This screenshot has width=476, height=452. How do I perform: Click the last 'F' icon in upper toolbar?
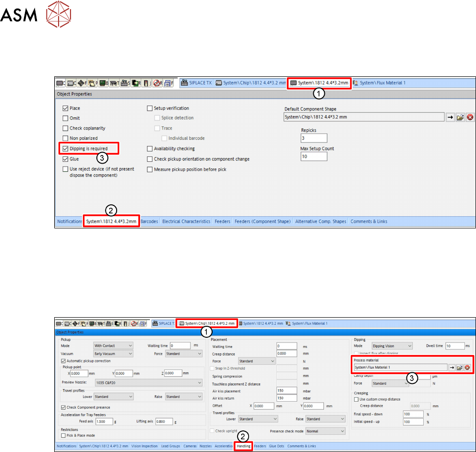[x=168, y=83]
